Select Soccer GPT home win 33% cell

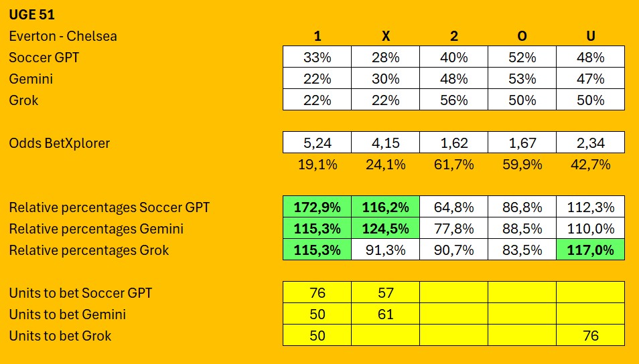tap(317, 57)
